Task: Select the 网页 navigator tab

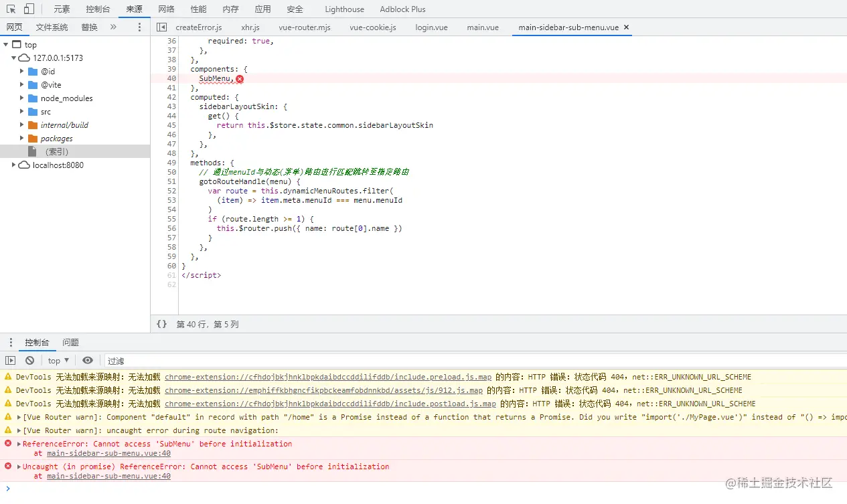Action: point(14,27)
